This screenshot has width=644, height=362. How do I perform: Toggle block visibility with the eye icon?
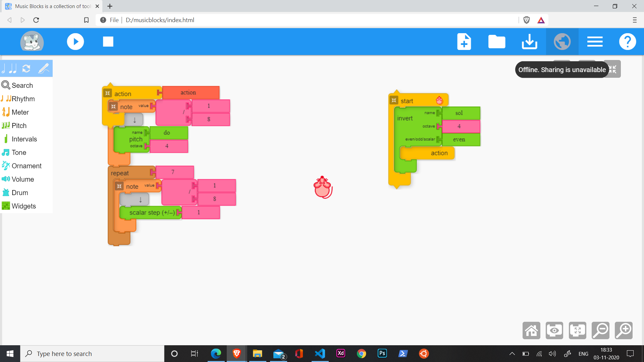click(x=554, y=330)
